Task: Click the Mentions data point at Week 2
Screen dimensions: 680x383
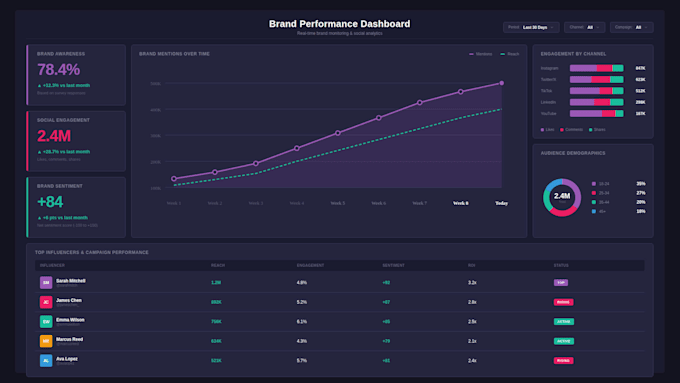Action: 215,172
